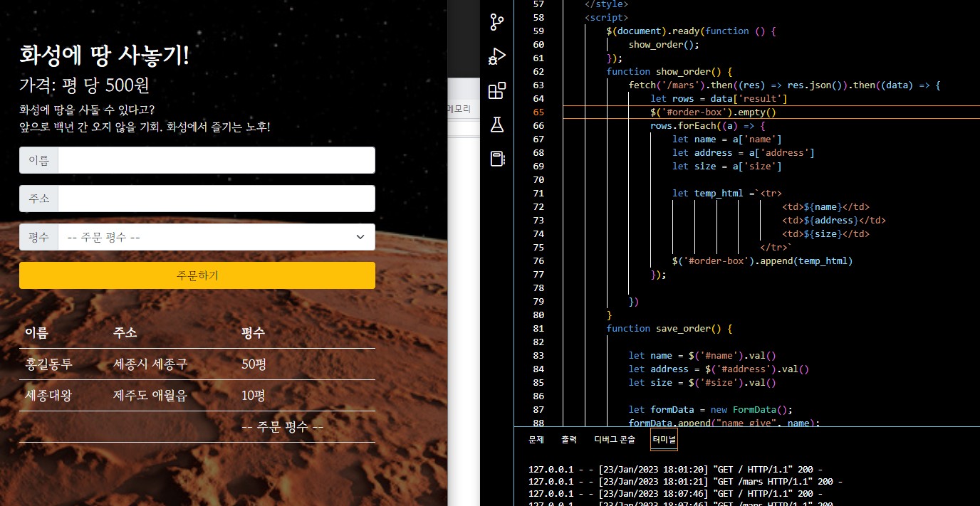Image resolution: width=980 pixels, height=506 pixels.
Task: Click line number 62 in editor
Action: [538, 72]
